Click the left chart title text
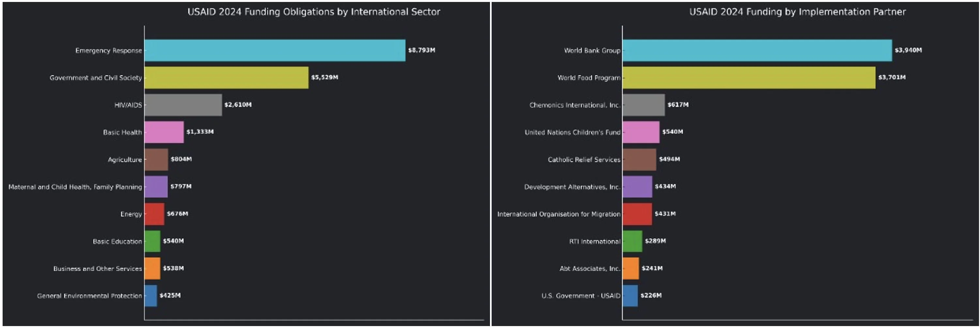 pos(314,12)
